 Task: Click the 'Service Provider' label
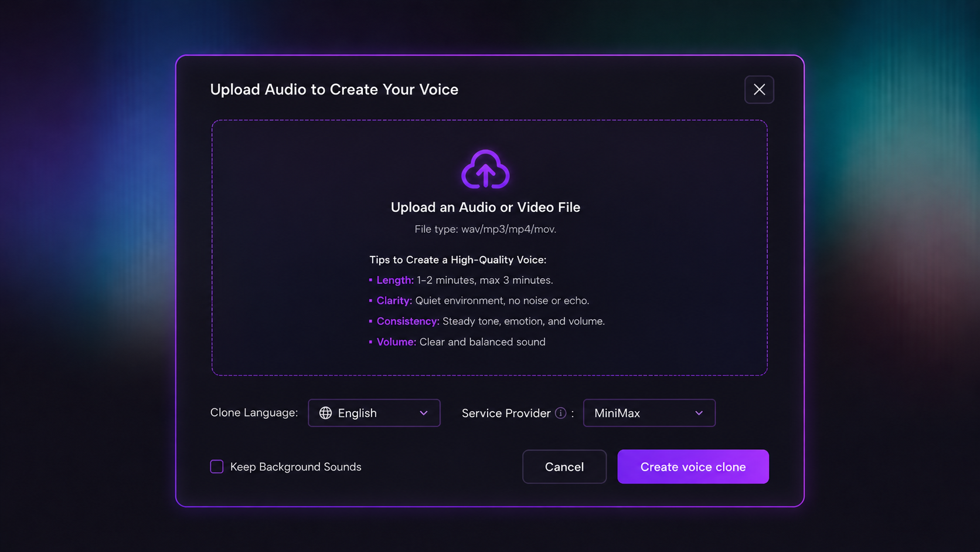(x=506, y=413)
